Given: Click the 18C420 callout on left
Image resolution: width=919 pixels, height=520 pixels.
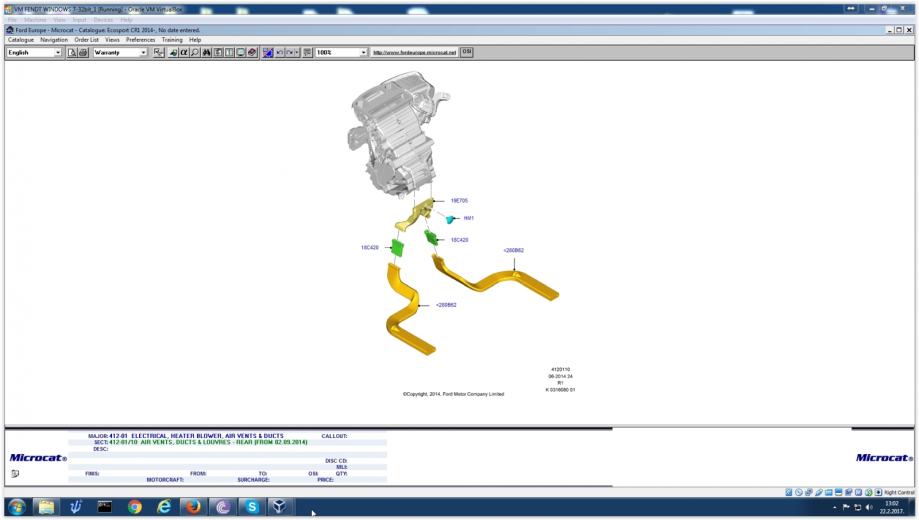Looking at the screenshot, I should coord(370,247).
